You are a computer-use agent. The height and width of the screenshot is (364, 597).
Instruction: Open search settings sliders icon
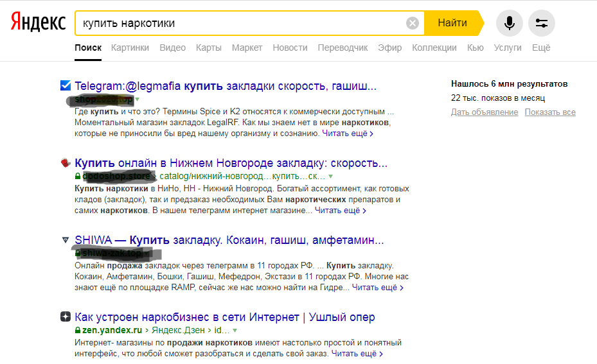pos(541,23)
